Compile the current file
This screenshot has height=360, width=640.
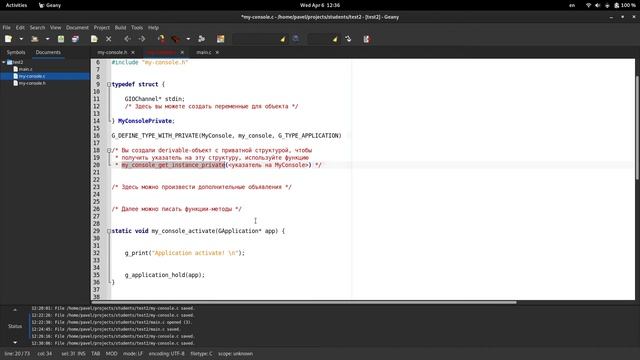[x=162, y=39]
